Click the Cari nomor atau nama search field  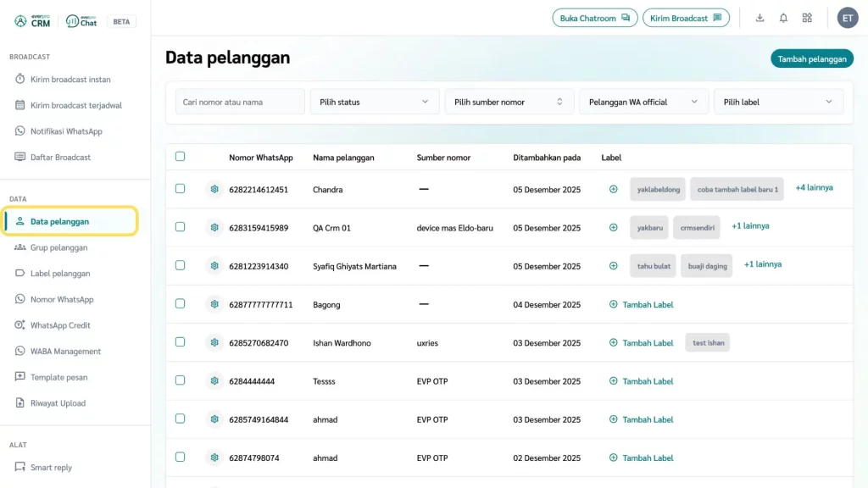click(x=240, y=102)
